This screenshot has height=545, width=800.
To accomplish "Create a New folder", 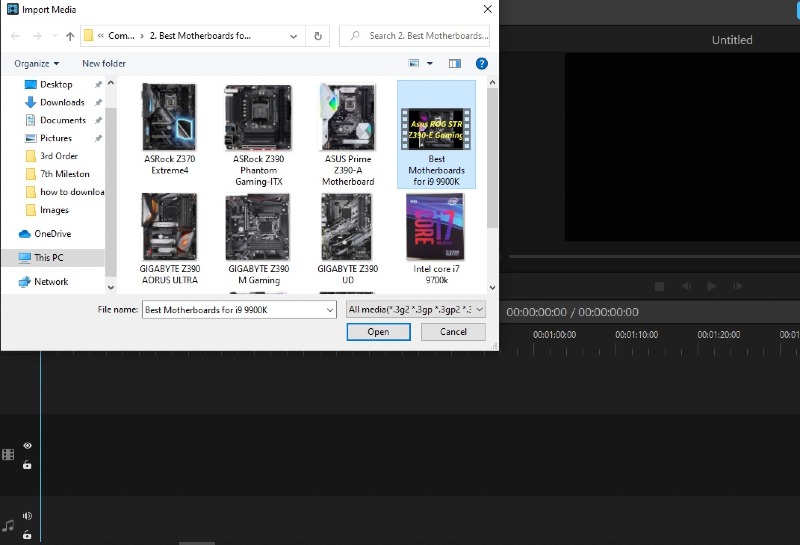I will point(104,64).
